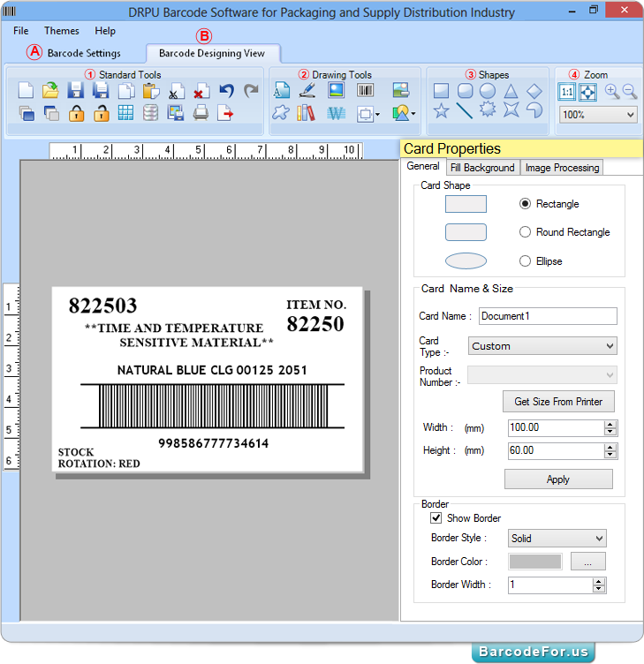Draw a diamond shape

pos(534,91)
